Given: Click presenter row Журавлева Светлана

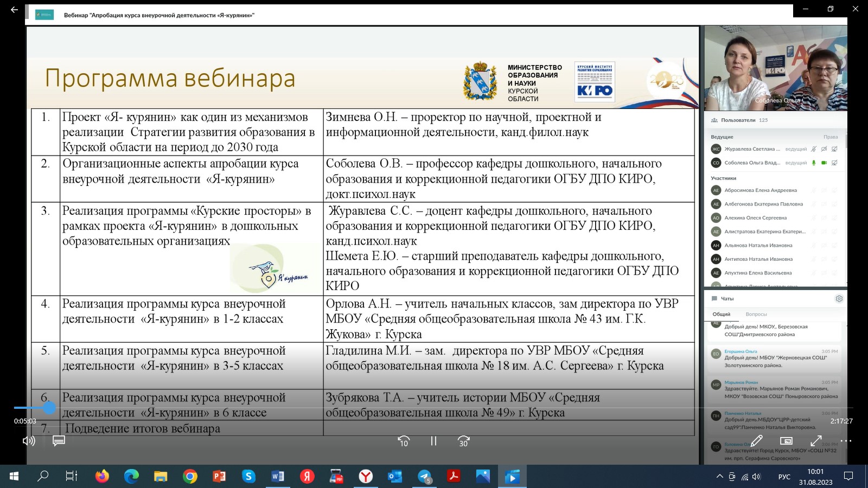Looking at the screenshot, I should point(775,149).
